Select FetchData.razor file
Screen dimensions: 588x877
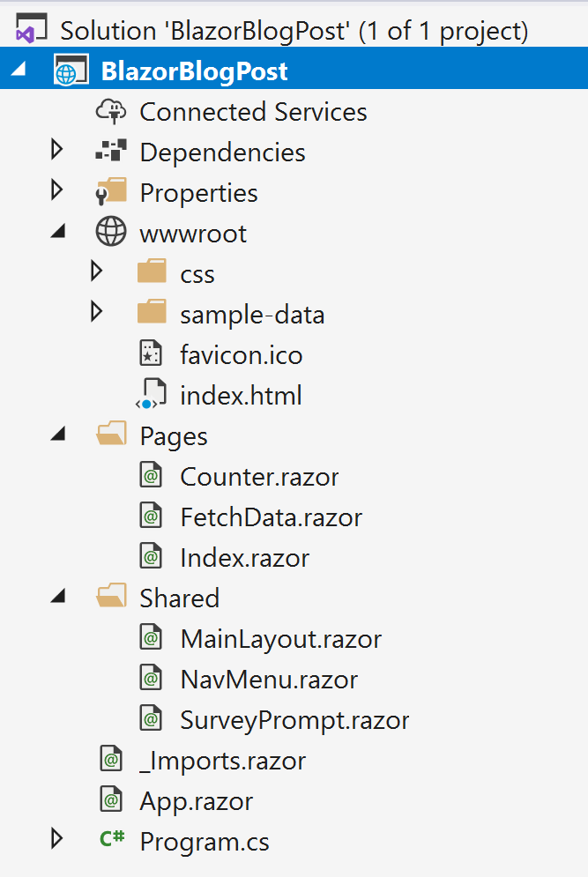pos(272,517)
